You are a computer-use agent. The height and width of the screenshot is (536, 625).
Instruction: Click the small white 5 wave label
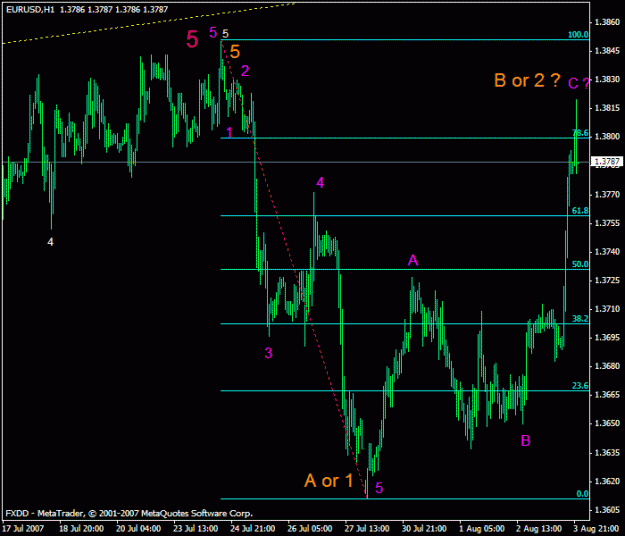tap(226, 34)
